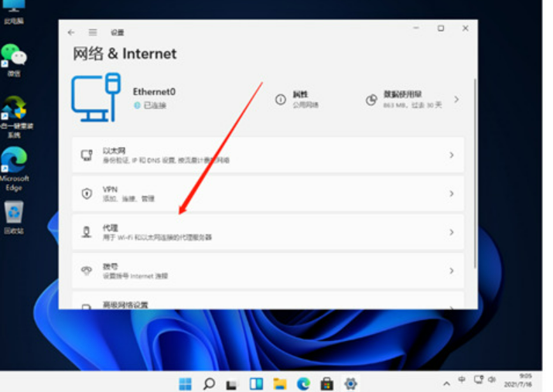
Task: Click the 以太网 monitor icon
Action: [x=87, y=155]
